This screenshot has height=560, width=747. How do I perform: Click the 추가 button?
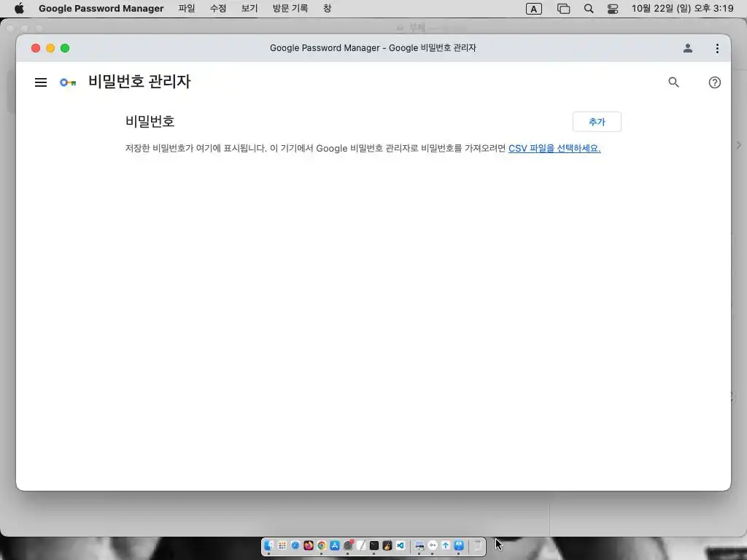(x=597, y=122)
